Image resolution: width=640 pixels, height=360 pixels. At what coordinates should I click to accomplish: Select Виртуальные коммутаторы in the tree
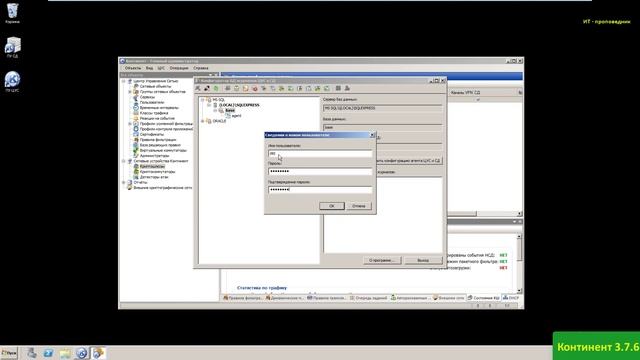coord(163,150)
